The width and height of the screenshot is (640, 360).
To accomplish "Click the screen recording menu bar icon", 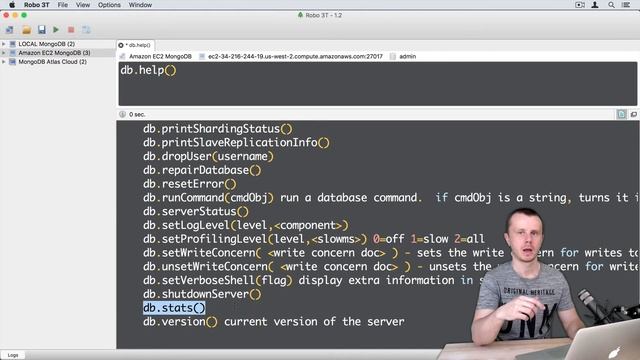I will click(580, 5).
